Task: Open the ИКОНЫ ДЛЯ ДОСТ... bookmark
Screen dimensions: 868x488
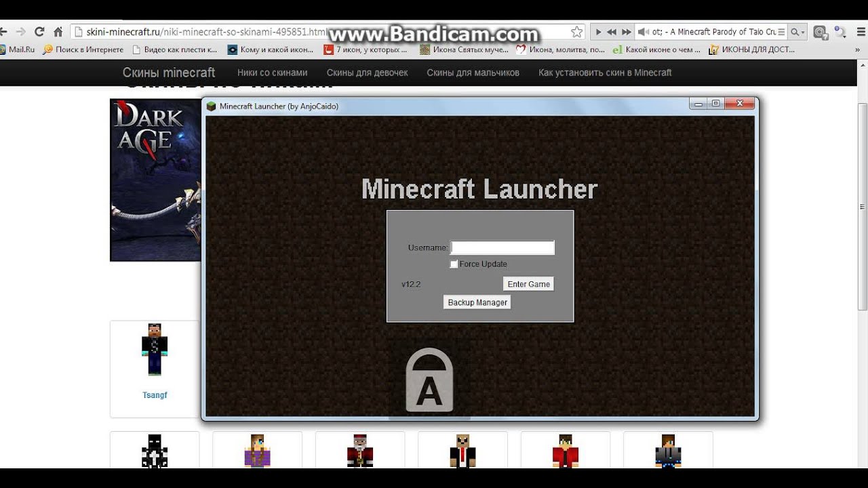Action: 751,49
